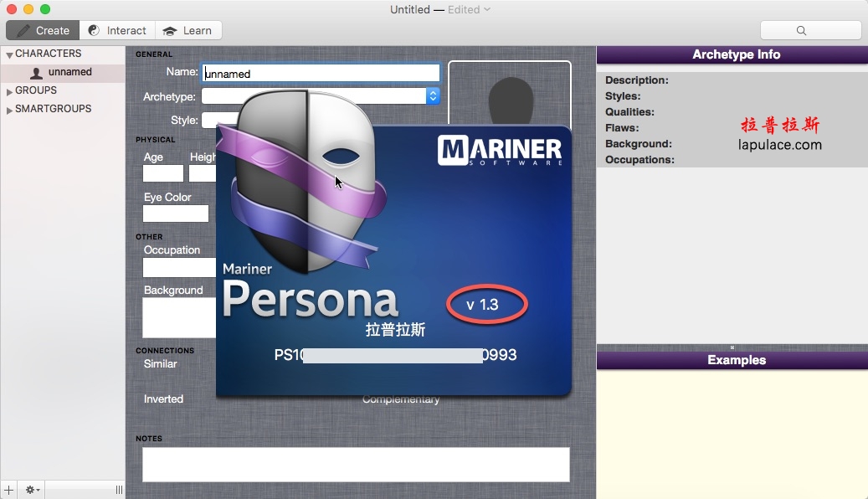Click the SMARTGROUPS label in sidebar

point(53,109)
